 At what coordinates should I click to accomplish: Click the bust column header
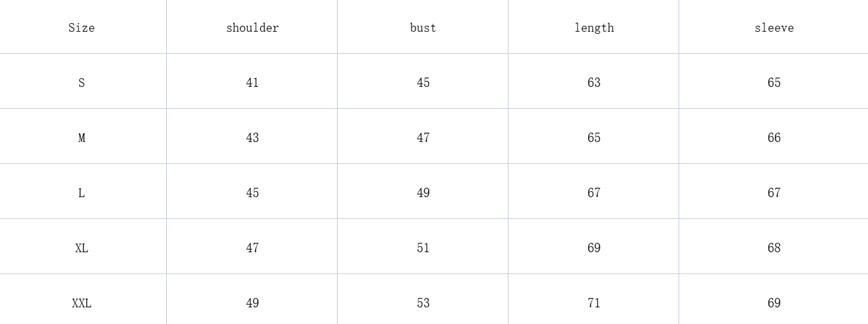point(423,28)
